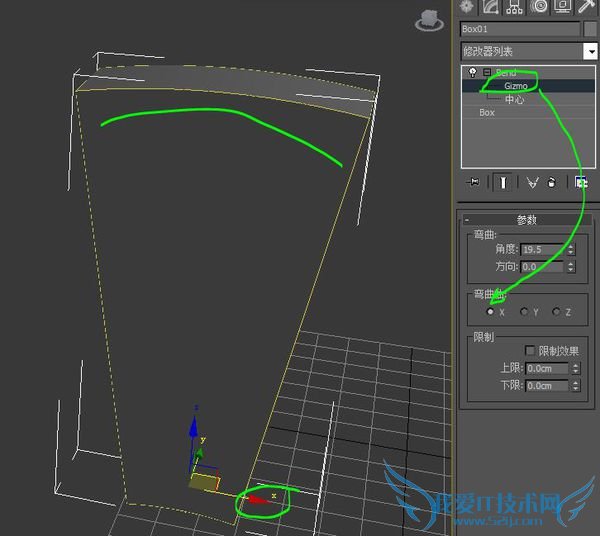Open the Modify command panel tab
The height and width of the screenshot is (536, 600).
tap(491, 6)
